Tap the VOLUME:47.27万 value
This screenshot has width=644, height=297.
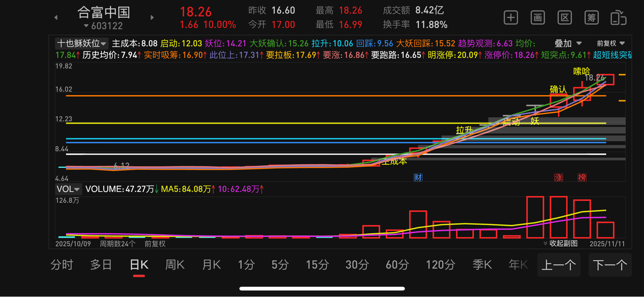[122, 189]
